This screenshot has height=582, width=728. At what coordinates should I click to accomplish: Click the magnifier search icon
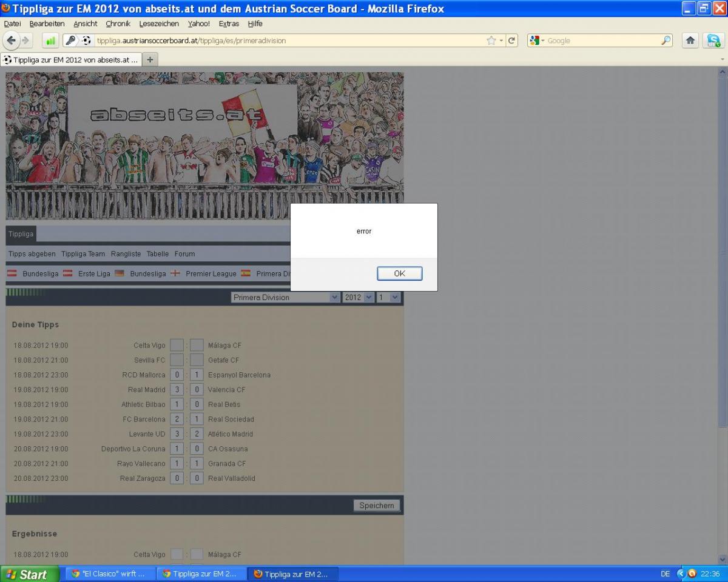point(666,41)
